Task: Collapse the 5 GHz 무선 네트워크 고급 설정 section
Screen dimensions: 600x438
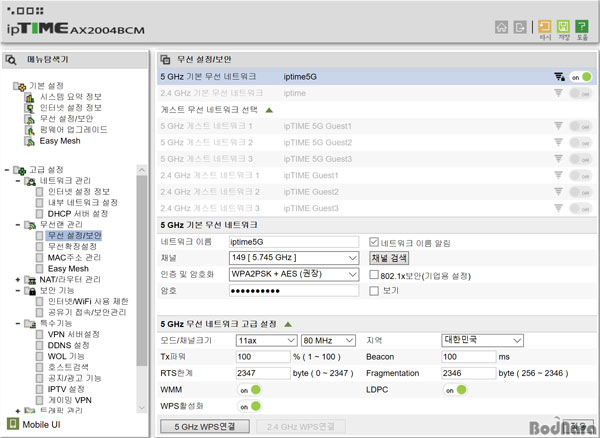Action: click(x=288, y=324)
